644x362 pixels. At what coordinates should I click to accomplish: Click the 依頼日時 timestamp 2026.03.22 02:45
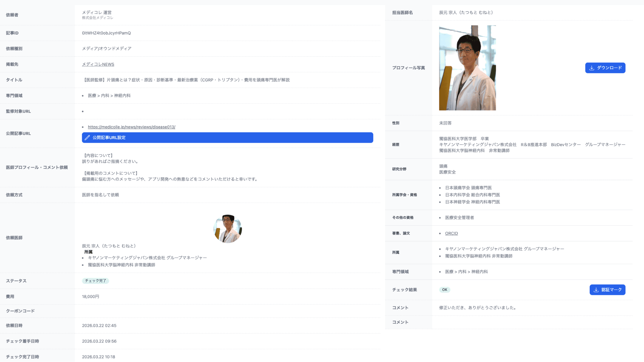click(x=99, y=325)
